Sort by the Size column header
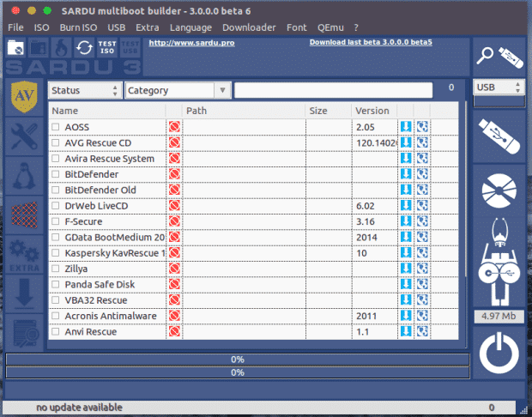The image size is (532, 417). [329, 111]
